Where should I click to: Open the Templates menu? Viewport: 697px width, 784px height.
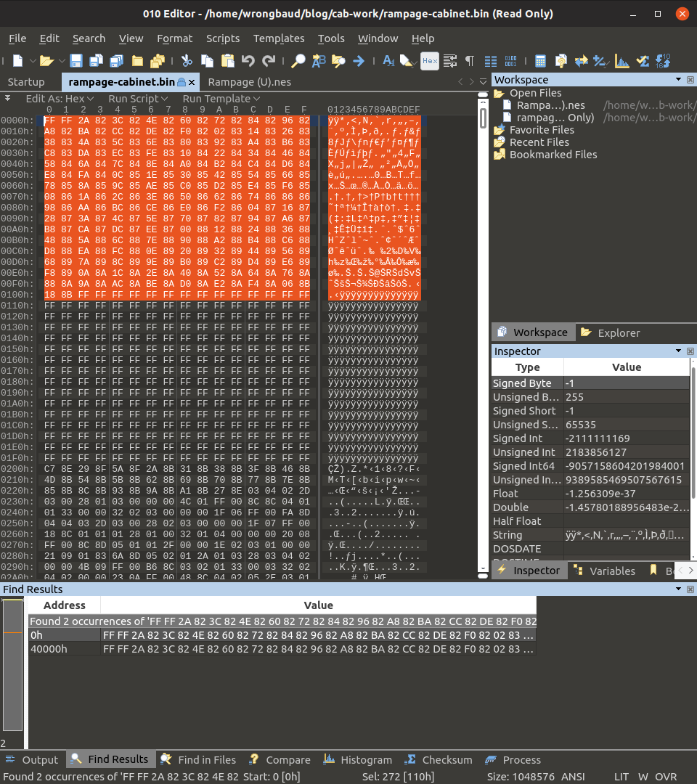279,38
